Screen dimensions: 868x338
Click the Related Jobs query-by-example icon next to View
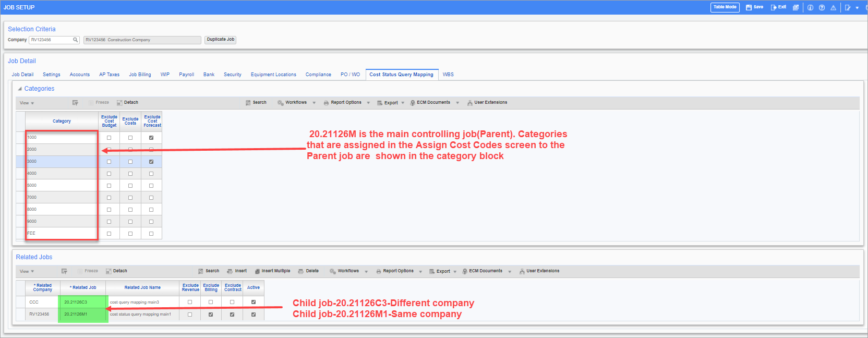click(64, 271)
